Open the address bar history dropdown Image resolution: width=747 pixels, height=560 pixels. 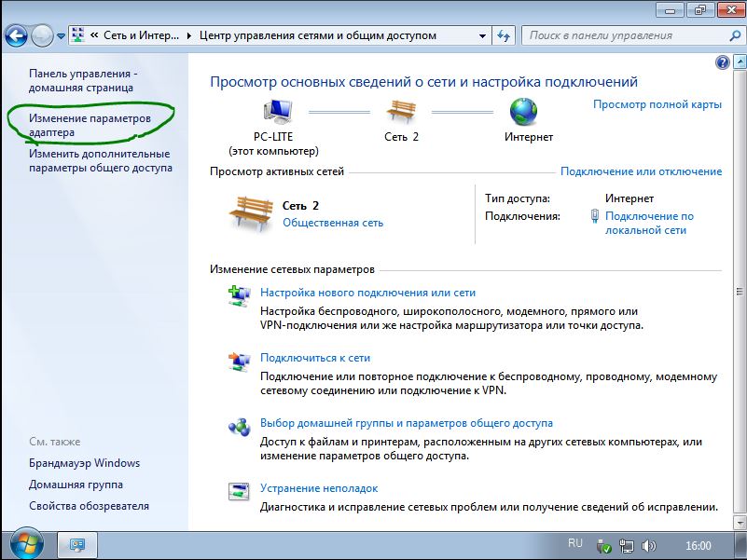(482, 35)
